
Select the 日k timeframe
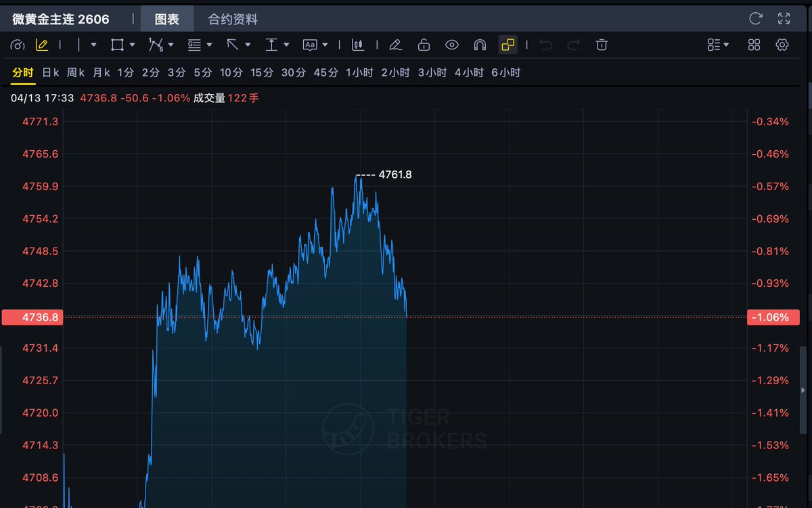point(51,72)
